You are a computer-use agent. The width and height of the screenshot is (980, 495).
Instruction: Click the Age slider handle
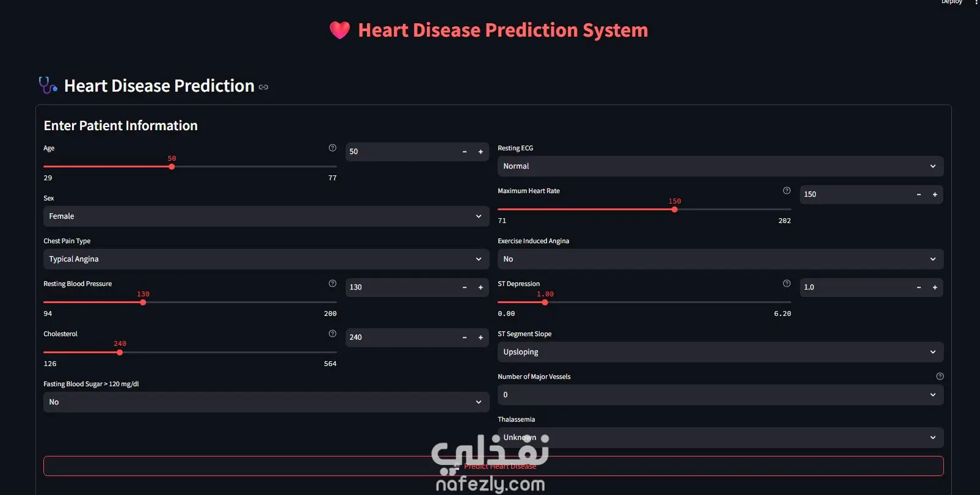coord(172,167)
